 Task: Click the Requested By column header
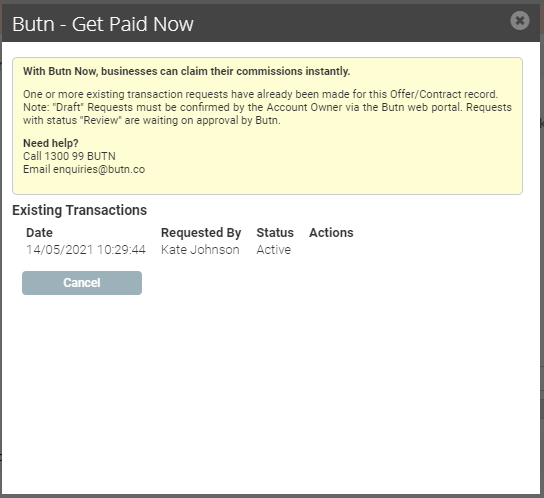point(201,233)
